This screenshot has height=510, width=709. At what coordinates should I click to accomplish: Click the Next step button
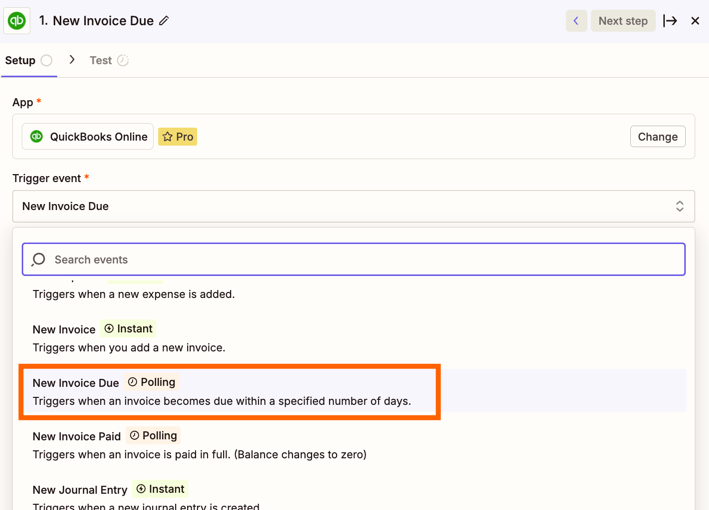pyautogui.click(x=623, y=21)
